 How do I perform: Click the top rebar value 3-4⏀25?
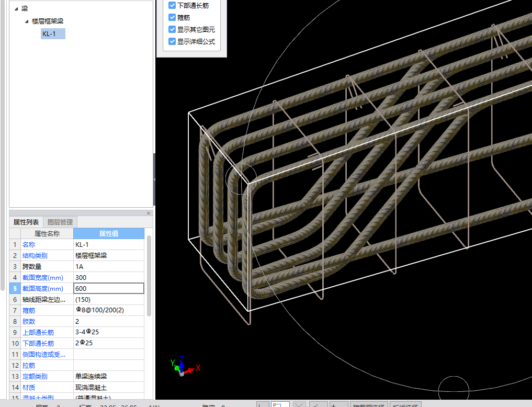pyautogui.click(x=109, y=332)
